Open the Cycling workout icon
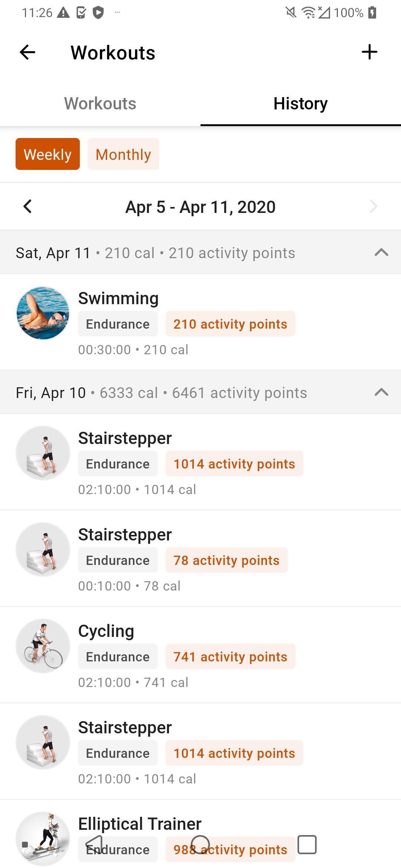 pyautogui.click(x=43, y=646)
